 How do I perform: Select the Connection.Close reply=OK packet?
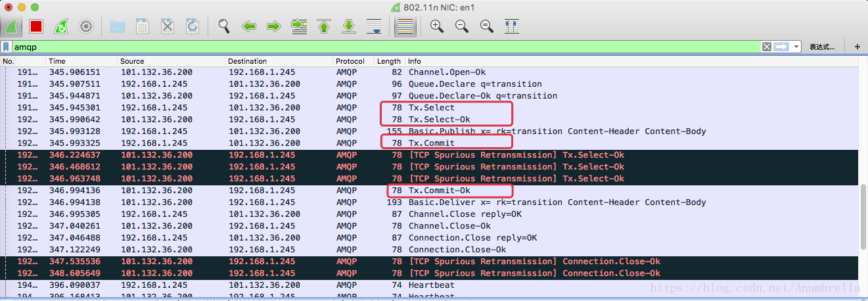coord(429,238)
